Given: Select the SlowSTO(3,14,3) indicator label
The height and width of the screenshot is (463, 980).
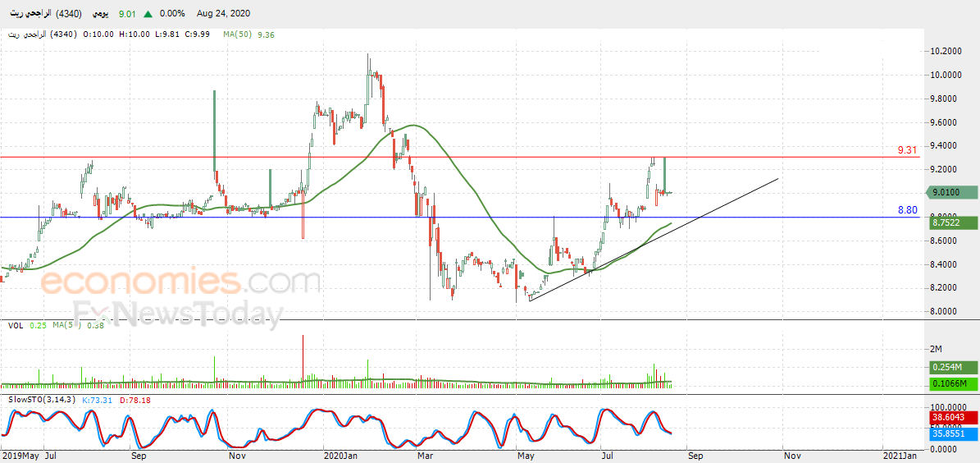Looking at the screenshot, I should click(43, 400).
